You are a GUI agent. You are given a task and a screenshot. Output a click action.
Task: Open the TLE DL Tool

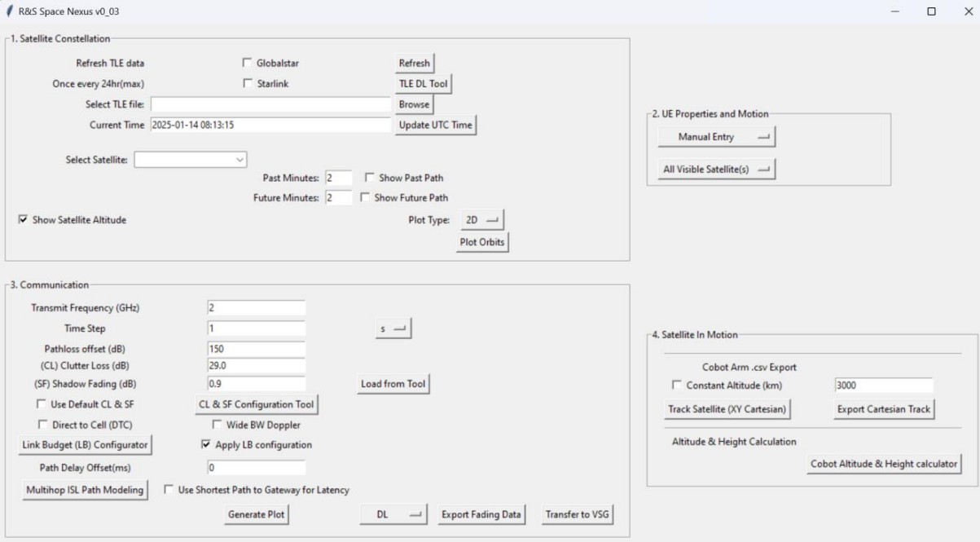422,84
